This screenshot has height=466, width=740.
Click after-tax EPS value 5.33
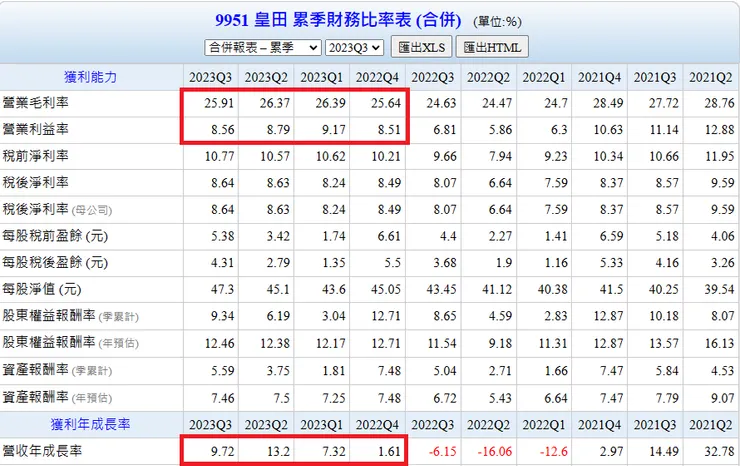point(612,263)
